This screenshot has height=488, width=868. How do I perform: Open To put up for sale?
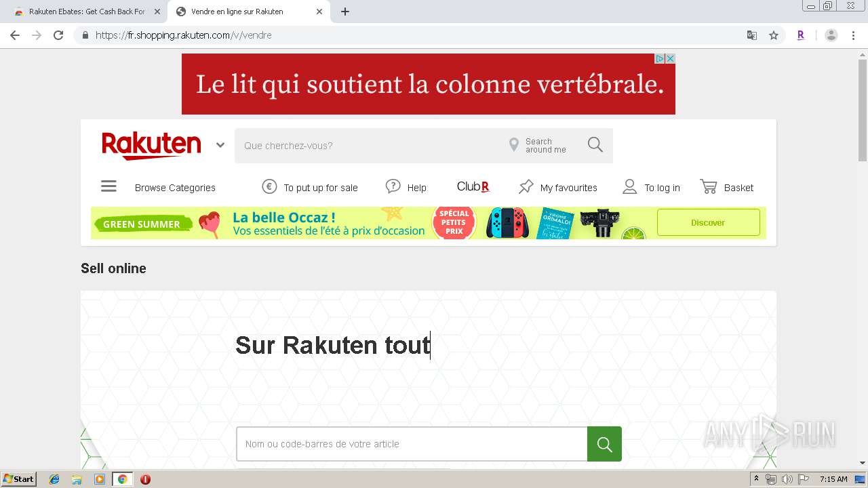[321, 188]
